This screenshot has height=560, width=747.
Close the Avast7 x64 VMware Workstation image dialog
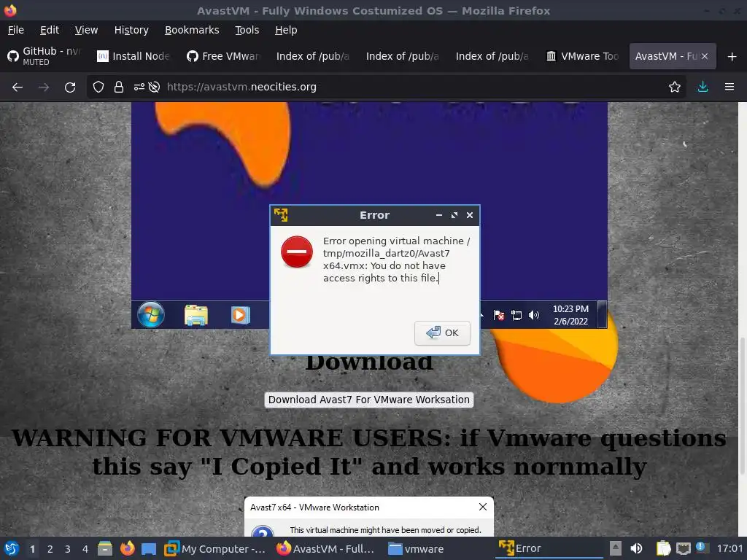(483, 507)
